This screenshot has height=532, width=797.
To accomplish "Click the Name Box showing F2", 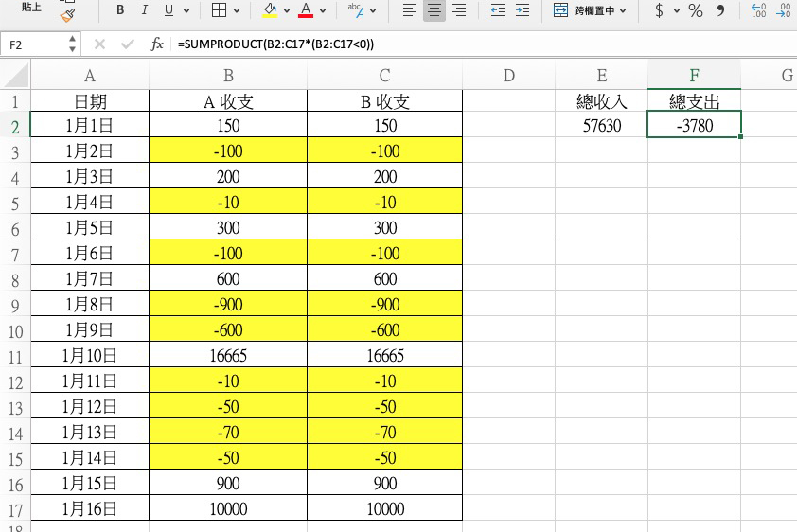I will pos(33,44).
